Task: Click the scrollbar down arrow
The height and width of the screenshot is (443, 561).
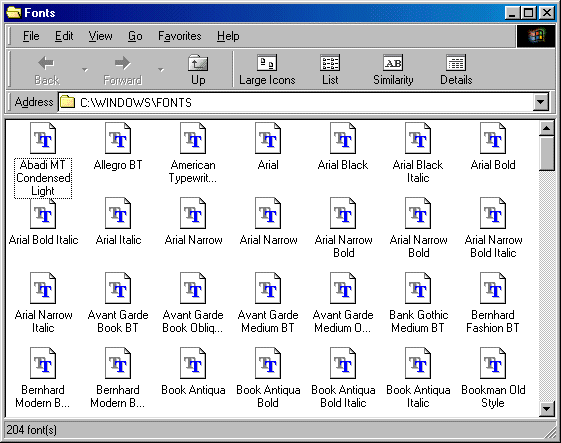Action: [546, 409]
